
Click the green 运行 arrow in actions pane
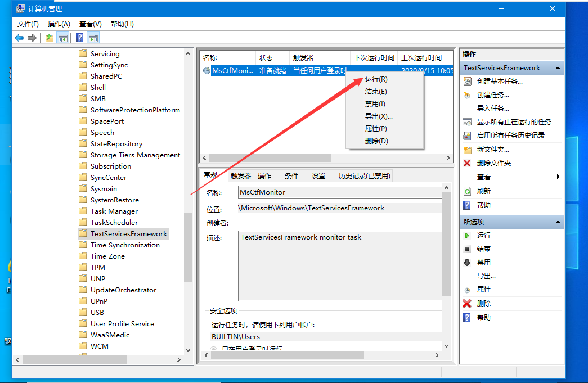(467, 236)
